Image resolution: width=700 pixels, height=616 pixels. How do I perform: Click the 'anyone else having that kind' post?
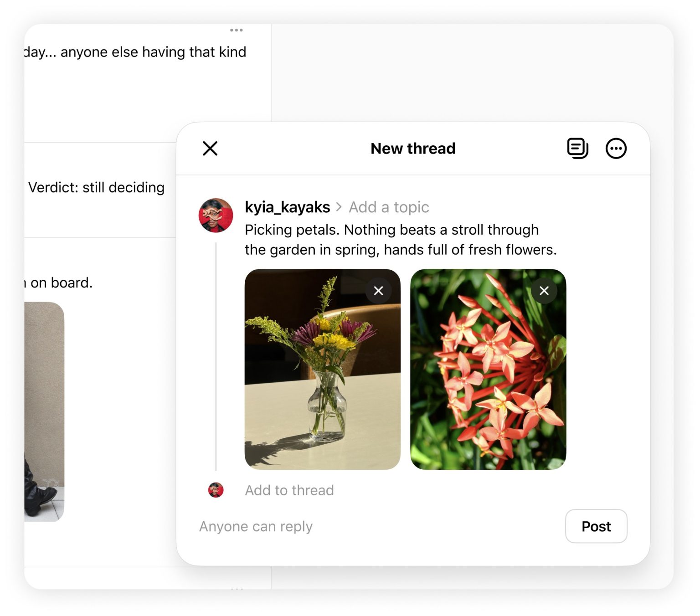(x=135, y=52)
